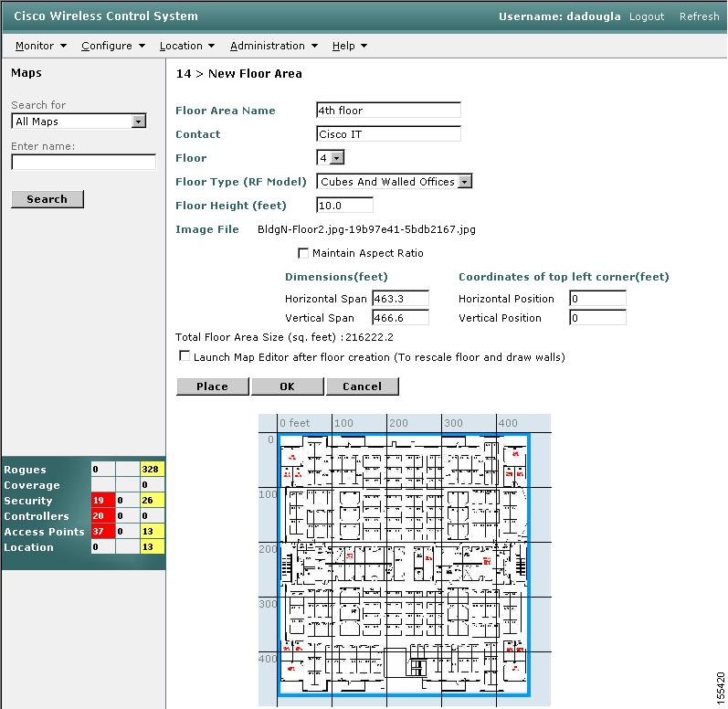Click the Access Points summary link
The width and height of the screenshot is (728, 709).
pyautogui.click(x=44, y=532)
